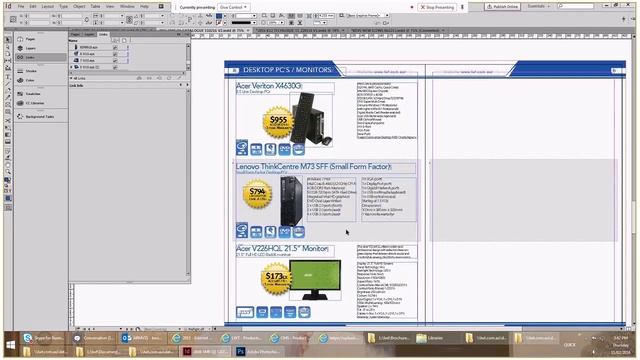Open the Swatches panel from dock

(41, 94)
